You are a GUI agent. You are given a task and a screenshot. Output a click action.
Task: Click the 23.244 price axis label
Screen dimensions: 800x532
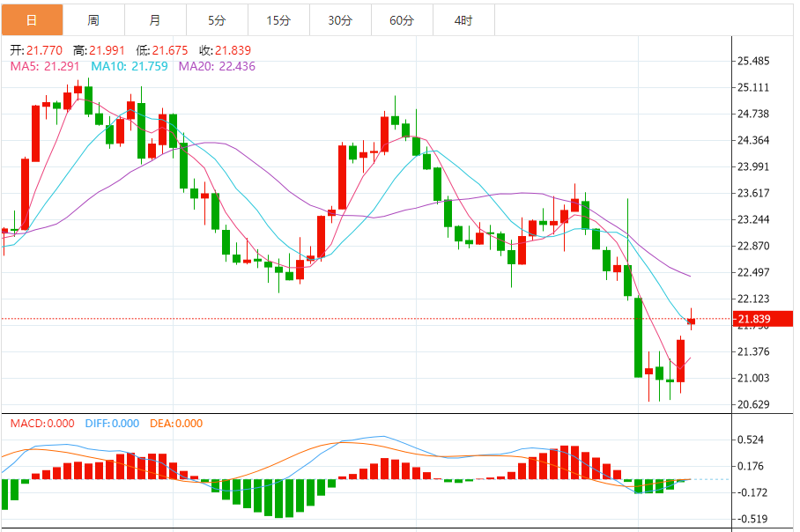(753, 220)
